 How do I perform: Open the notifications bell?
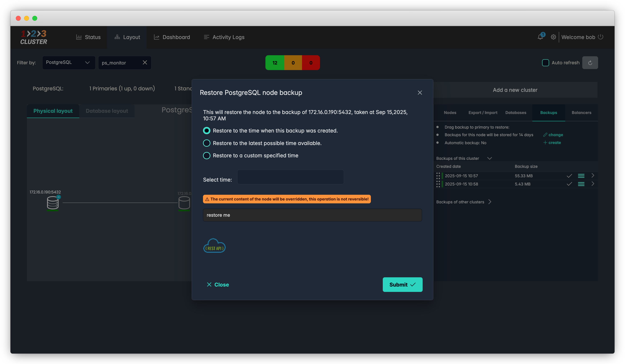point(540,37)
